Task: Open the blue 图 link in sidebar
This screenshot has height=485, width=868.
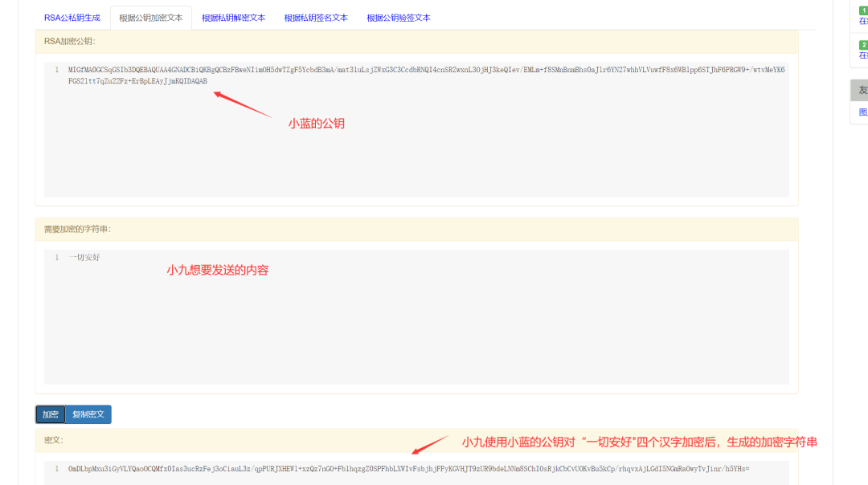Action: pos(863,112)
